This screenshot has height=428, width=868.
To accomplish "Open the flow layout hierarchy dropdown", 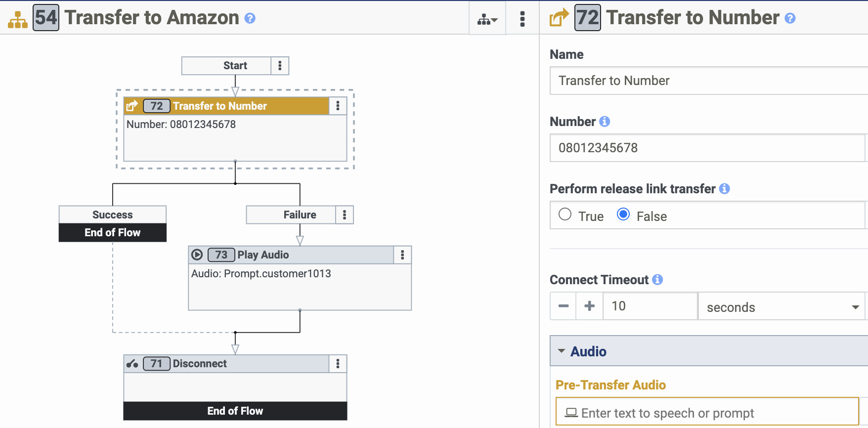I will [487, 19].
